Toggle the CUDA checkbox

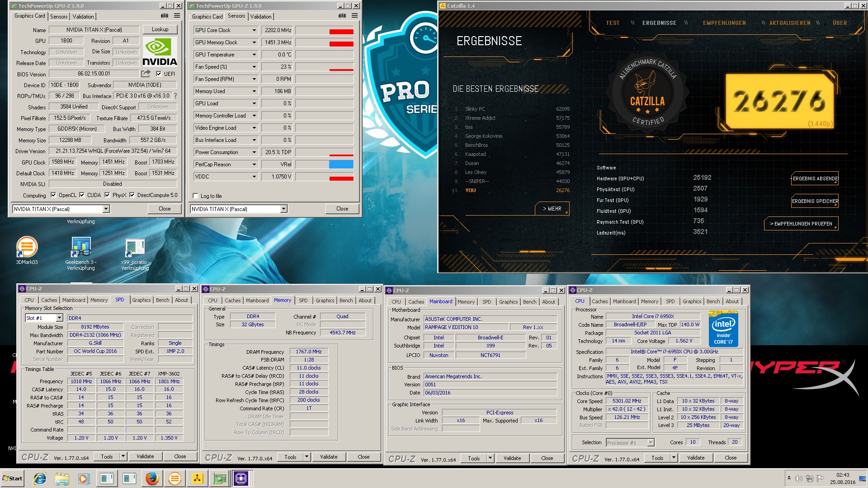[82, 195]
